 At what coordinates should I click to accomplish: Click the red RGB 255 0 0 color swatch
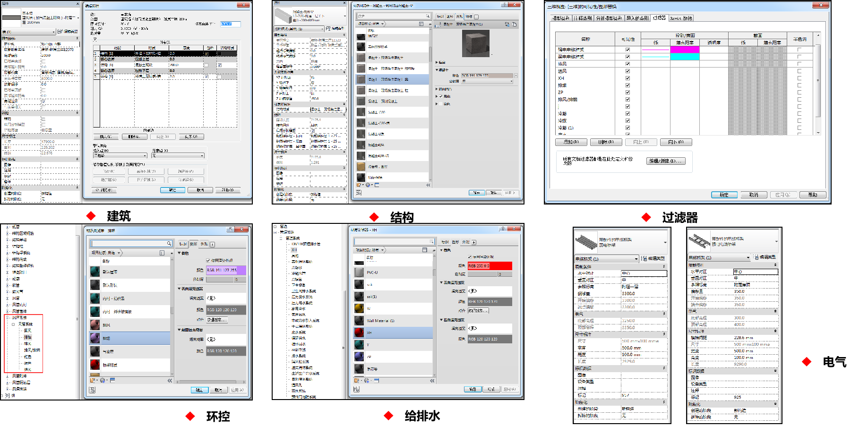(x=490, y=266)
